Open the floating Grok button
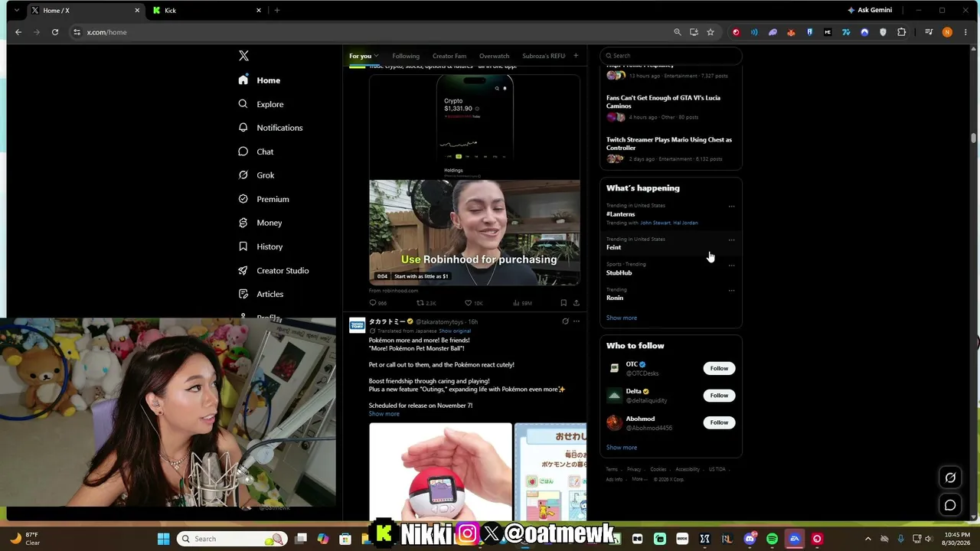 (950, 478)
